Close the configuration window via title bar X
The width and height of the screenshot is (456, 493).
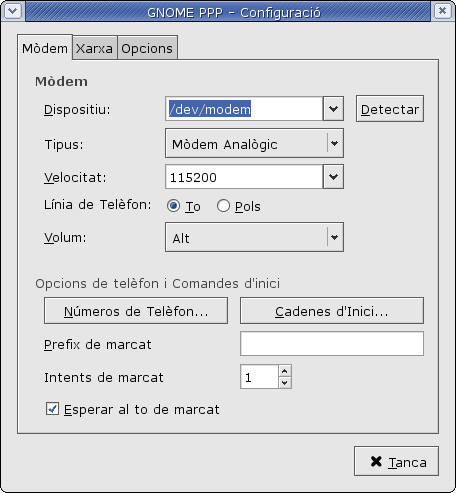pyautogui.click(x=443, y=11)
